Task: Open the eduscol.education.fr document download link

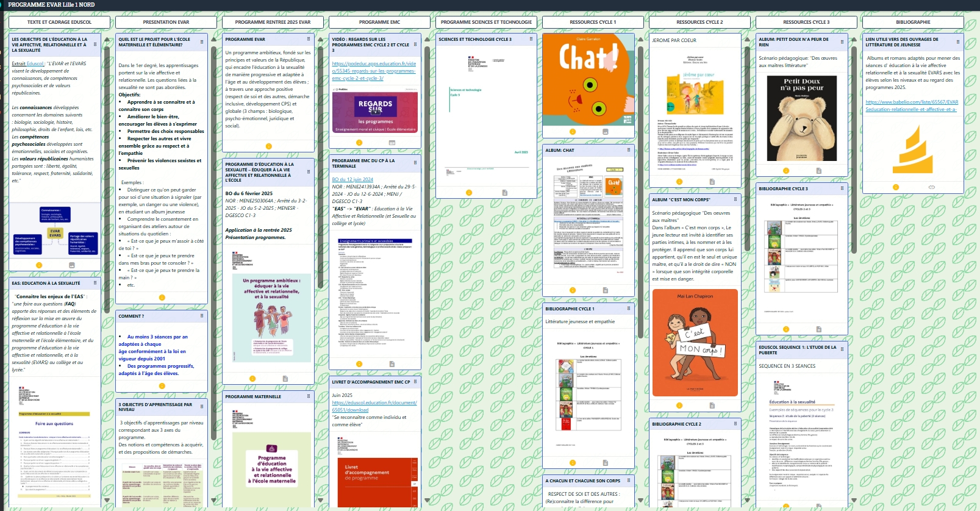Action: coord(374,406)
